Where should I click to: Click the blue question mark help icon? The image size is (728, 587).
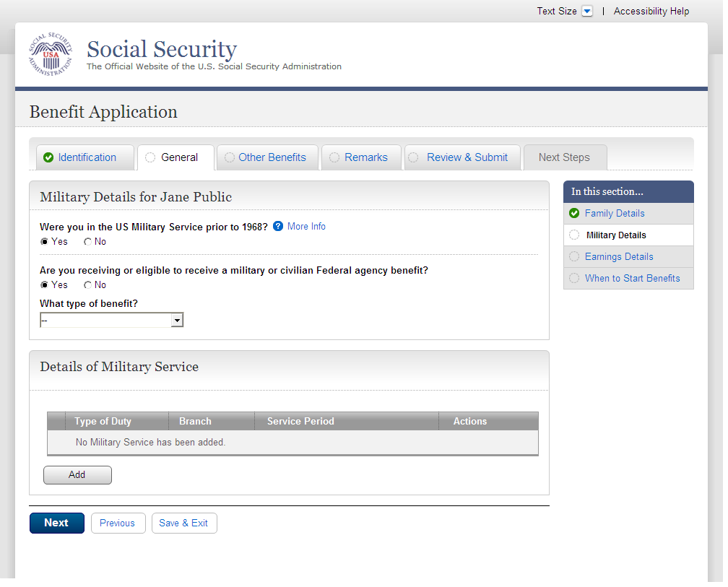click(278, 227)
